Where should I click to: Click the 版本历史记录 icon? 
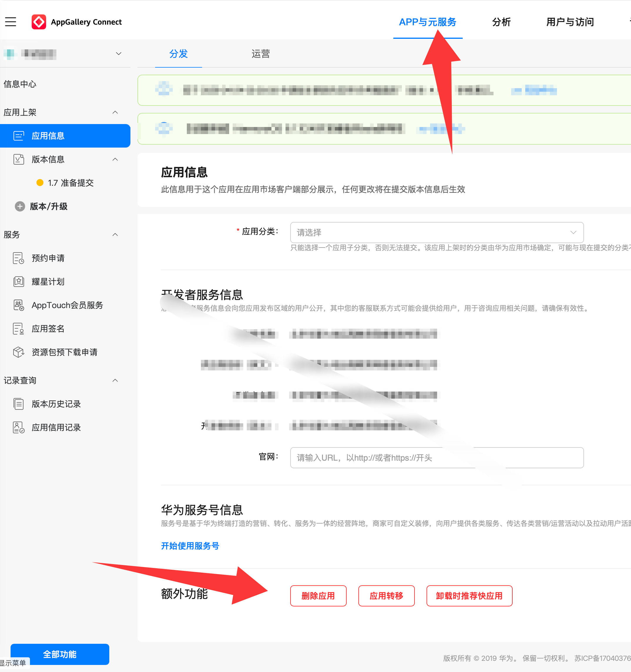click(x=19, y=404)
